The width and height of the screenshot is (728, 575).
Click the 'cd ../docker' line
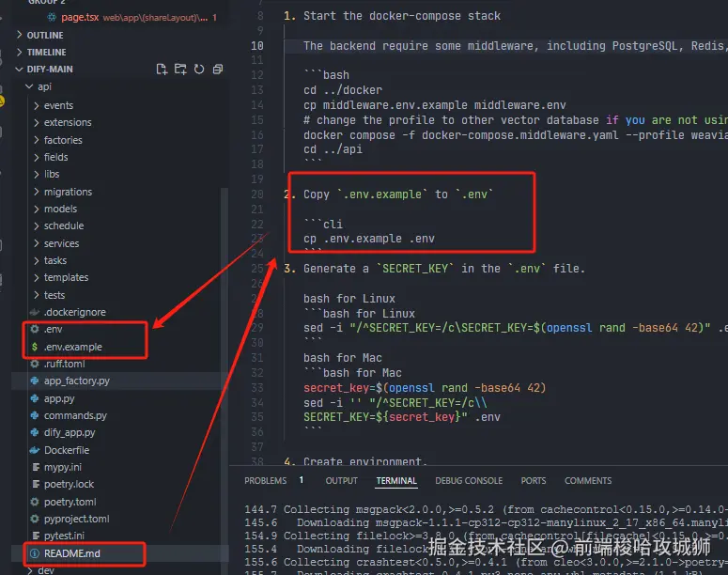343,90
